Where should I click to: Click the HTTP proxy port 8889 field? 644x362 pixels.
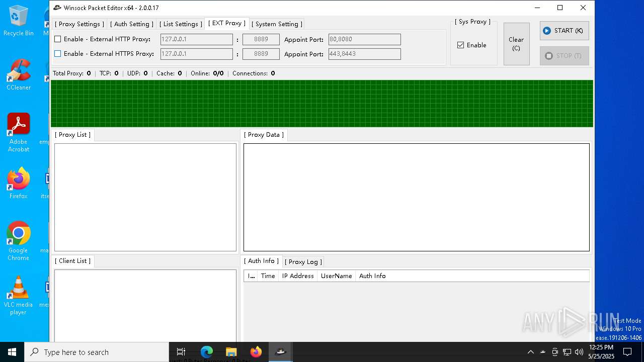point(261,39)
